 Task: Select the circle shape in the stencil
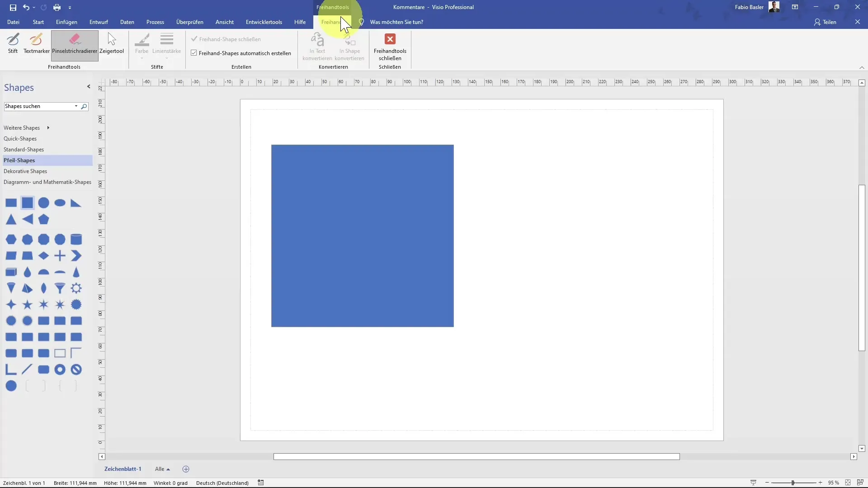[x=44, y=203]
